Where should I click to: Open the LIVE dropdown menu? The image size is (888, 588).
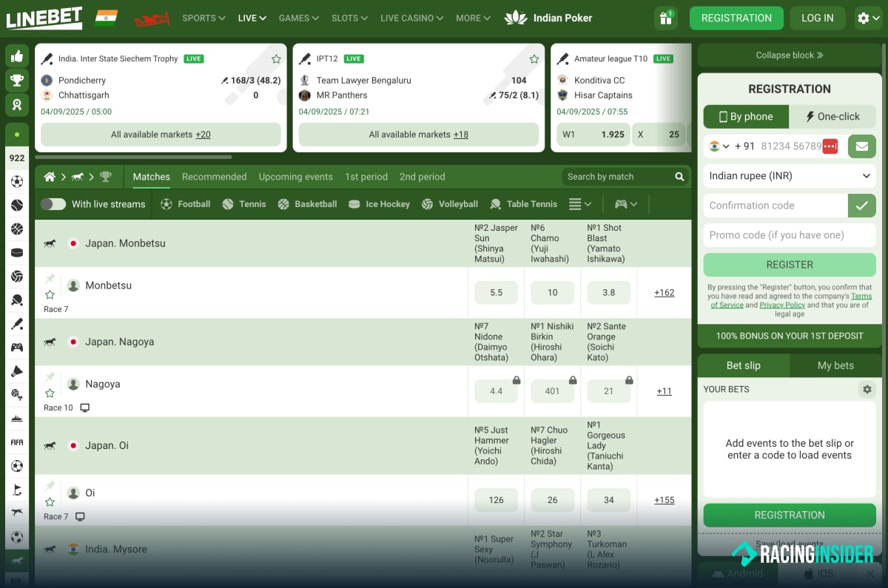click(x=252, y=18)
